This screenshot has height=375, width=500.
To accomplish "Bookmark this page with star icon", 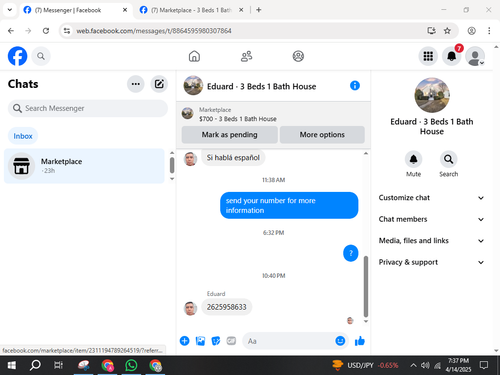I will click(447, 31).
